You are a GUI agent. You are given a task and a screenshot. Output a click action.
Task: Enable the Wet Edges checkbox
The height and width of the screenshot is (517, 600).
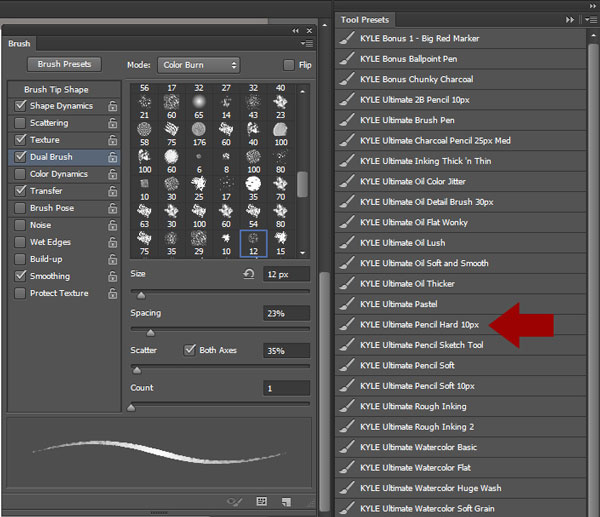coord(20,242)
